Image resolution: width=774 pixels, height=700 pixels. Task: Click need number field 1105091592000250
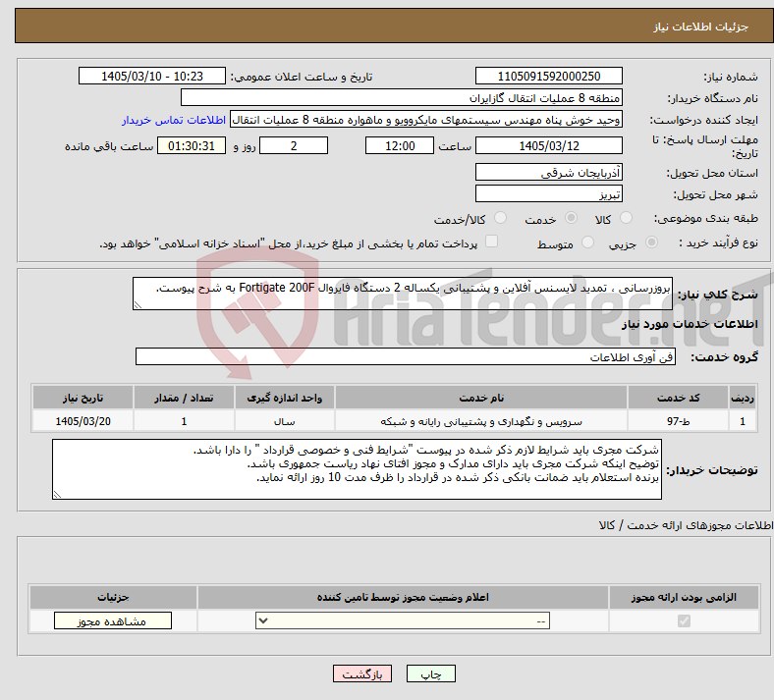[x=549, y=76]
